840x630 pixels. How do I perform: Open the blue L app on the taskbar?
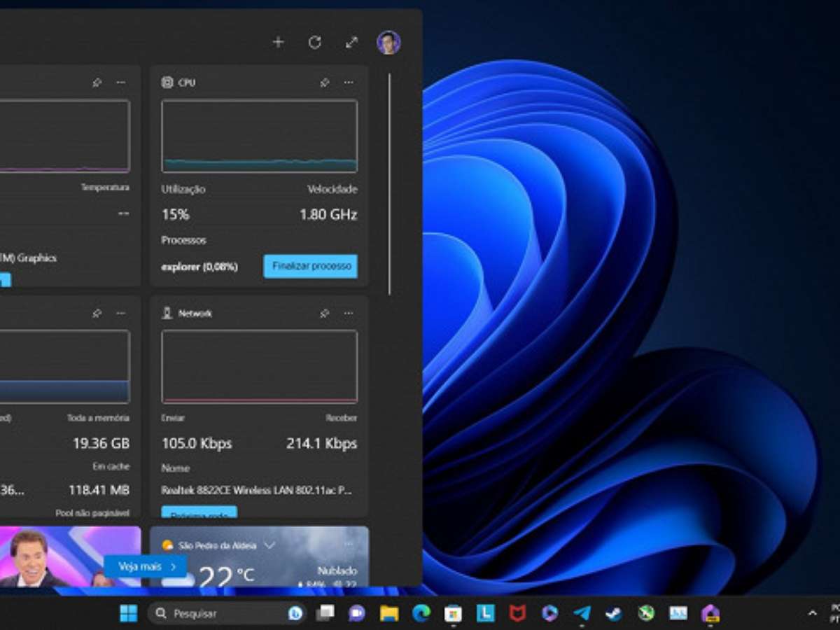coord(486,614)
